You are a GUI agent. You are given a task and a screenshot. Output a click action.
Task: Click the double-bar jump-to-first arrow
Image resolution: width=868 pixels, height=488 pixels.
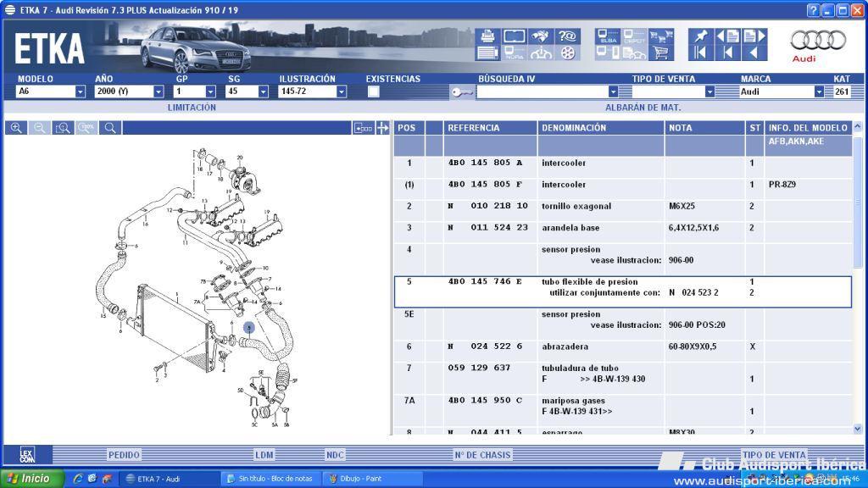coord(700,53)
